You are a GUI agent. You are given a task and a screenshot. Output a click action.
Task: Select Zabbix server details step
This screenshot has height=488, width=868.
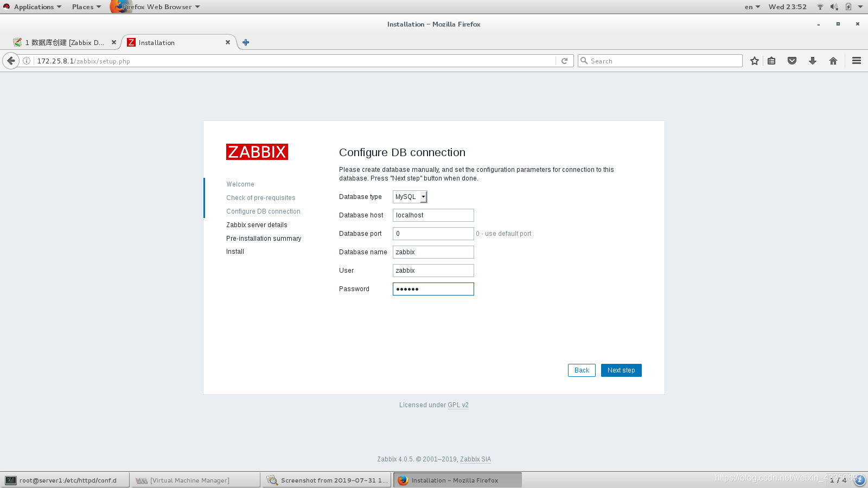tap(257, 225)
